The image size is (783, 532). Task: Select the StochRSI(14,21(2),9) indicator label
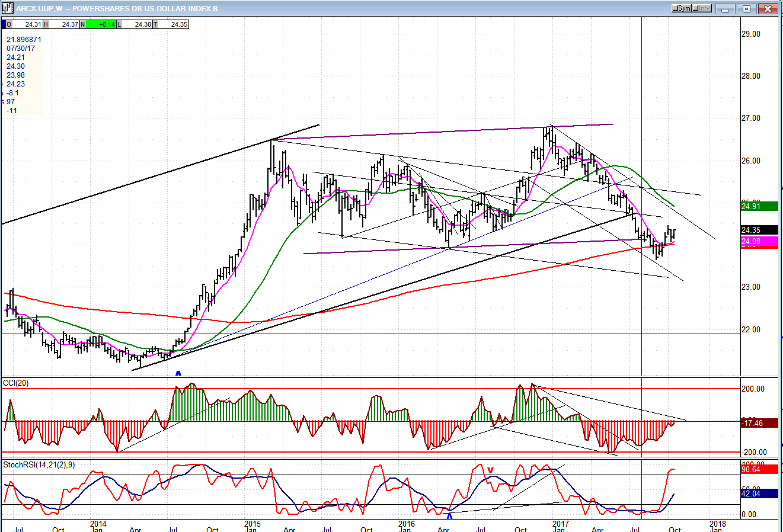(x=38, y=465)
